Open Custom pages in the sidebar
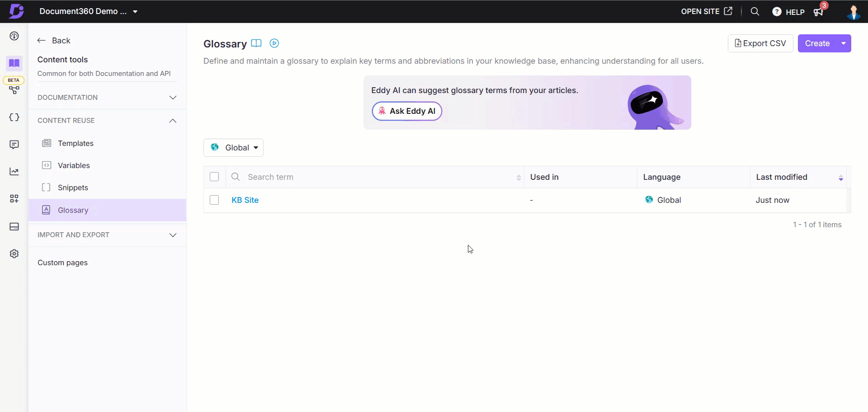This screenshot has height=412, width=868. click(x=62, y=263)
